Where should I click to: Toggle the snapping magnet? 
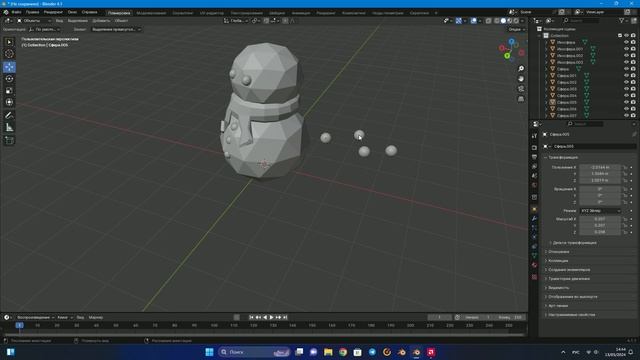pyautogui.click(x=266, y=20)
